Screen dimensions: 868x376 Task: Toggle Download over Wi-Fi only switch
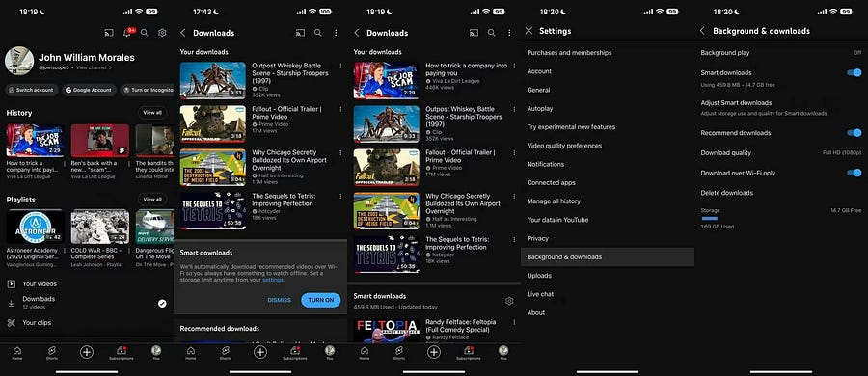[854, 173]
